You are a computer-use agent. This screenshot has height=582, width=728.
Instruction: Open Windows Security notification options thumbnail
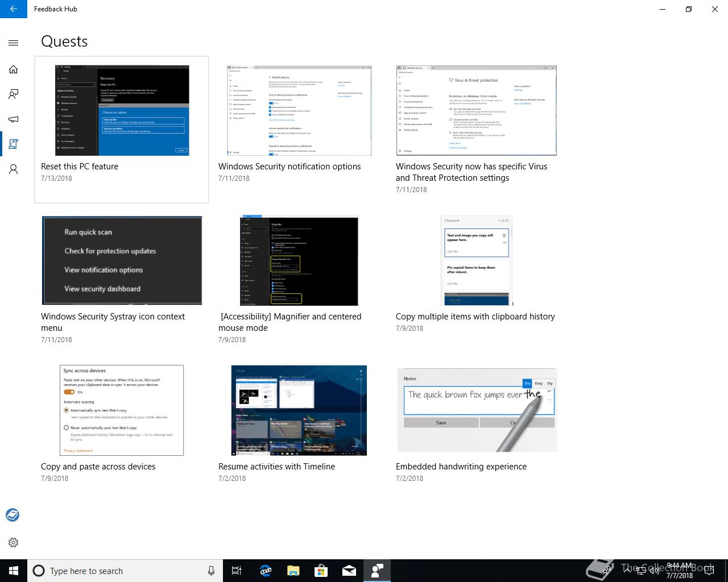tap(299, 110)
